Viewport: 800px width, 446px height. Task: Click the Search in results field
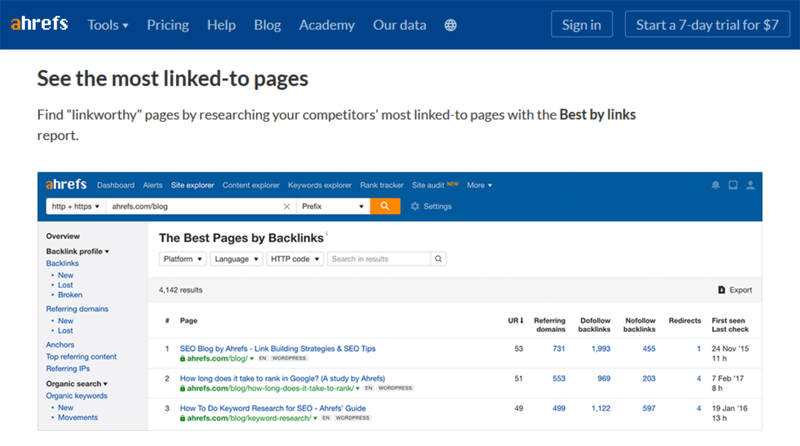point(379,259)
